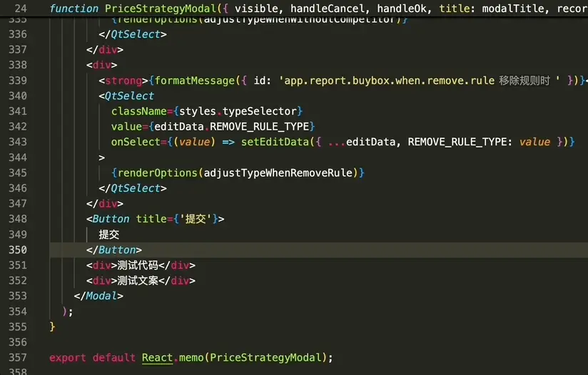Click the closing </Modal> tag on line 353
Image resolution: width=588 pixels, height=375 pixels.
tap(98, 296)
